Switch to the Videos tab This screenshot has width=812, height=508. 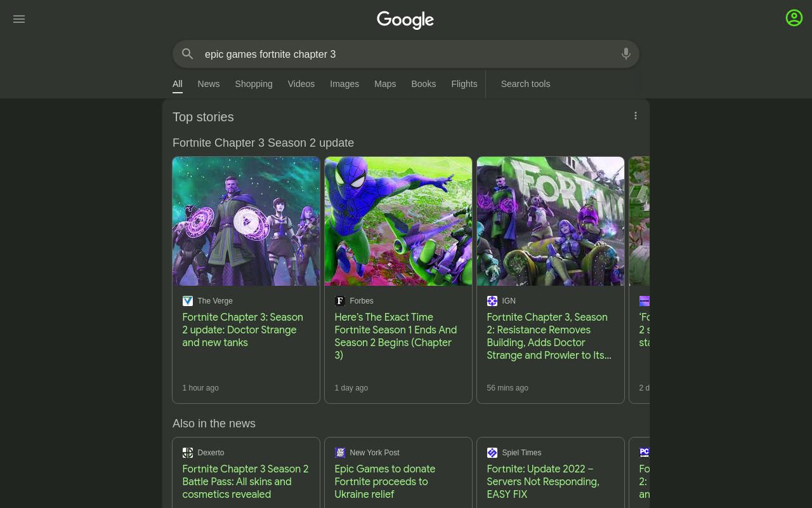pyautogui.click(x=301, y=84)
